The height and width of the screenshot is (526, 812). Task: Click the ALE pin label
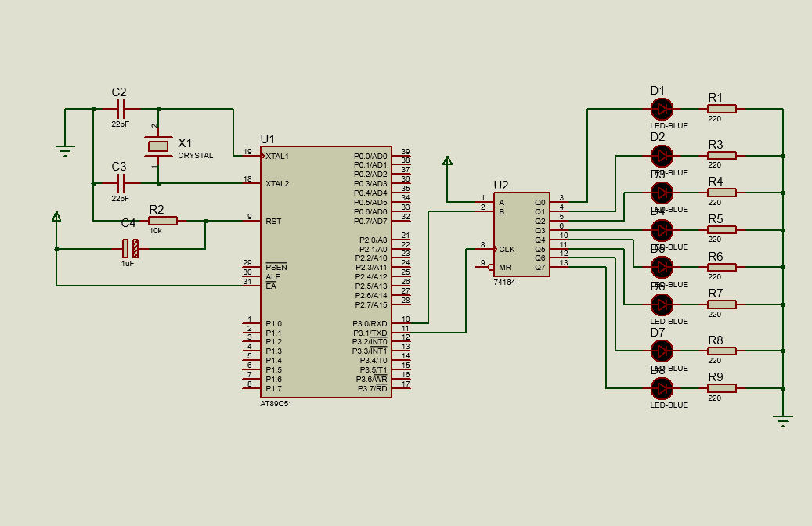click(273, 277)
